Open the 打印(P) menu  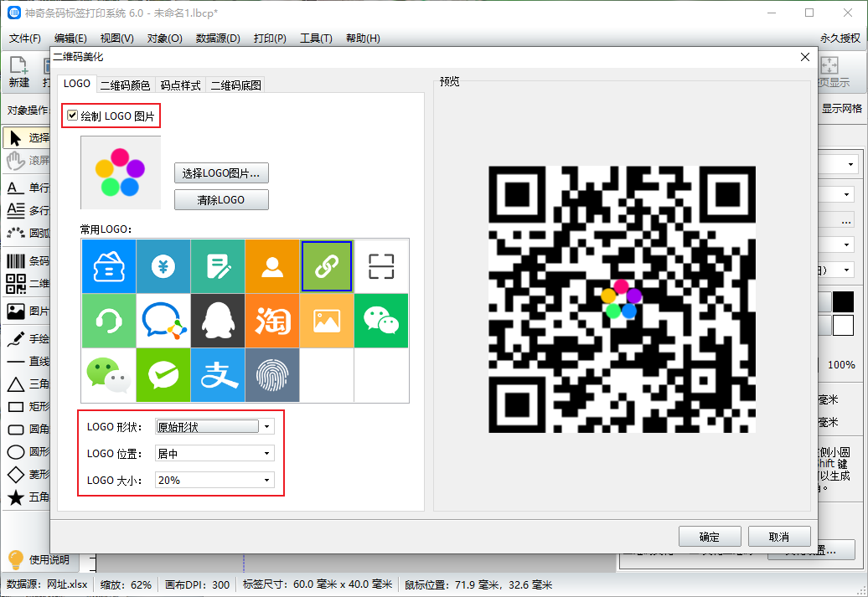[x=270, y=39]
